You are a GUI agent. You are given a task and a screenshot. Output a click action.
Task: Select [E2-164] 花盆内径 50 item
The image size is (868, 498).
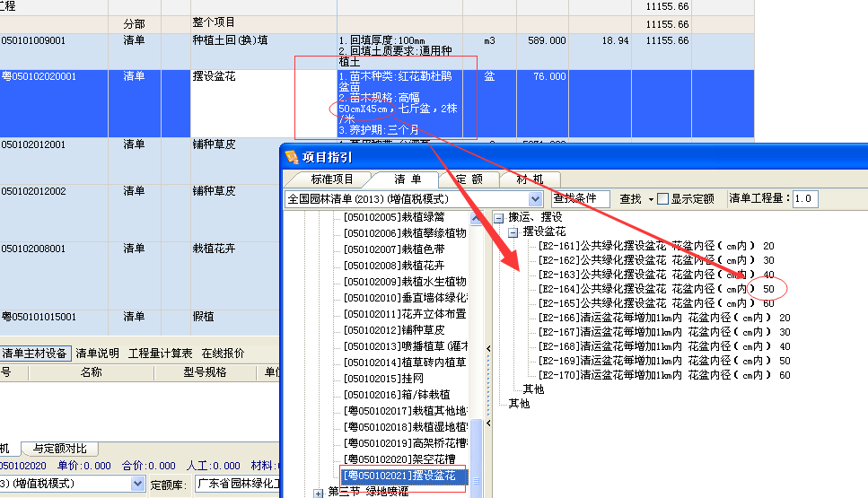coord(656,289)
